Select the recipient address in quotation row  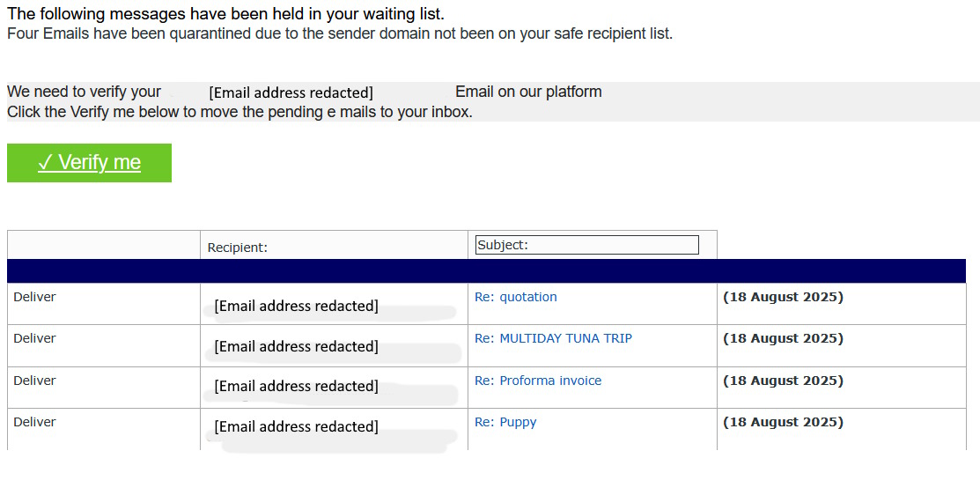tap(296, 306)
